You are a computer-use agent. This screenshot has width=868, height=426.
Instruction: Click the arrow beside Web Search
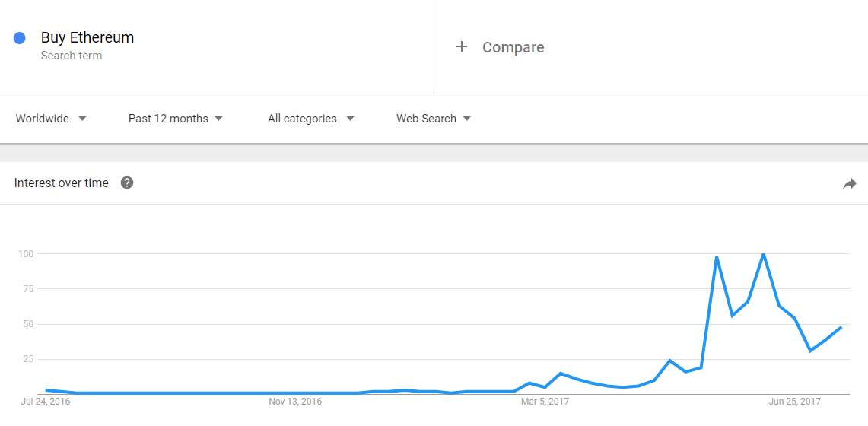(466, 119)
